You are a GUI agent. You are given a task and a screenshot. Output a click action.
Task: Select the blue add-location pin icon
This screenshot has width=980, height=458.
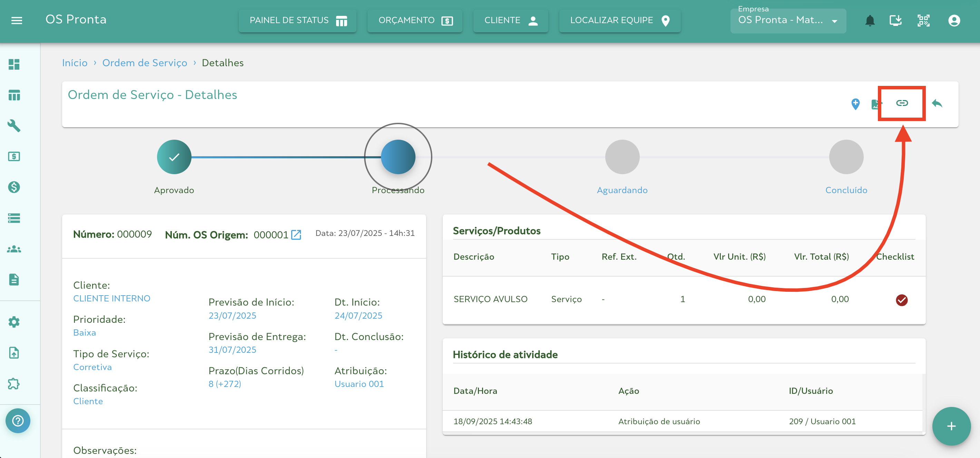[855, 104]
